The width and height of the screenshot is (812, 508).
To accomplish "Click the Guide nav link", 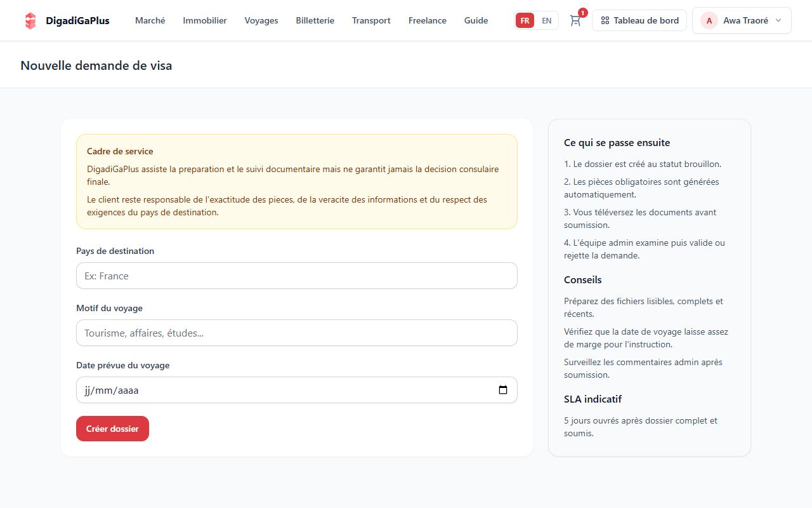I will [x=476, y=20].
